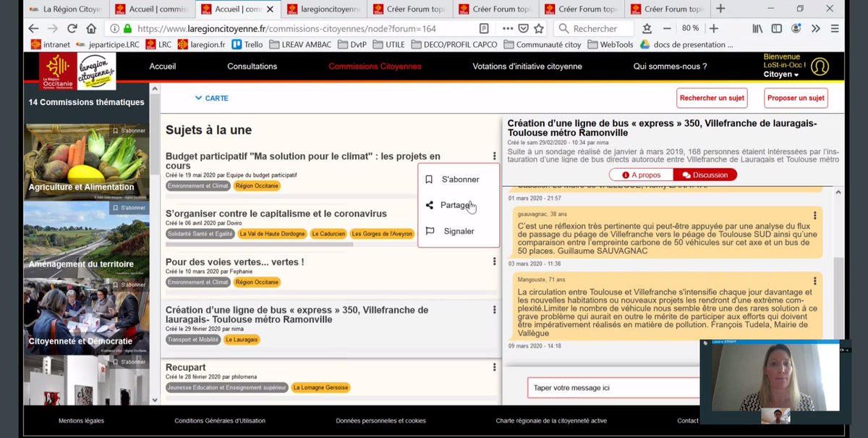
Task: Save the page to Pocket
Action: 522,28
